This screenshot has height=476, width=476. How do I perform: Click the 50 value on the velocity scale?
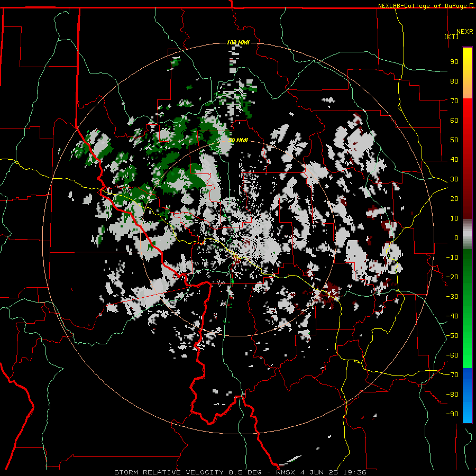(x=454, y=140)
